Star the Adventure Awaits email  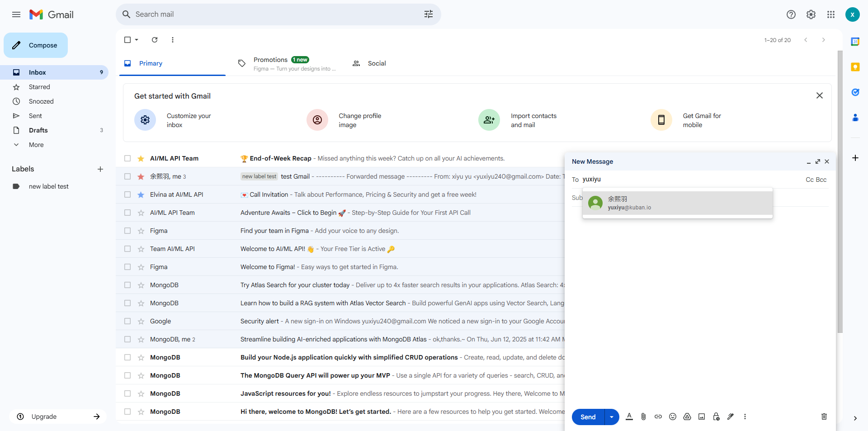pyautogui.click(x=141, y=213)
